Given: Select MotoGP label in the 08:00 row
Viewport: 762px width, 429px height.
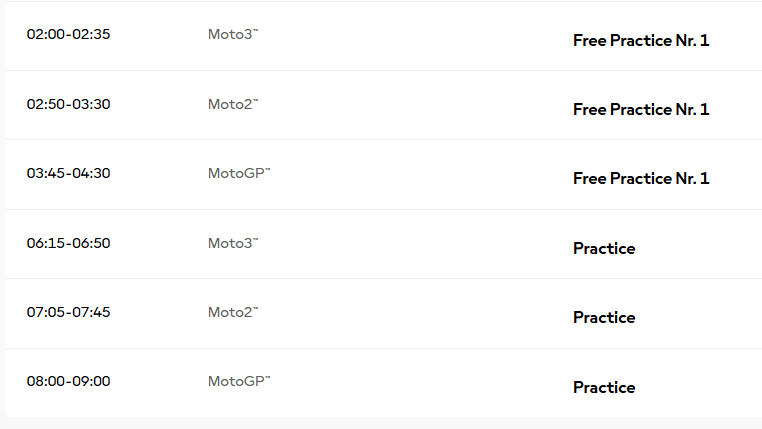Looking at the screenshot, I should point(239,381).
